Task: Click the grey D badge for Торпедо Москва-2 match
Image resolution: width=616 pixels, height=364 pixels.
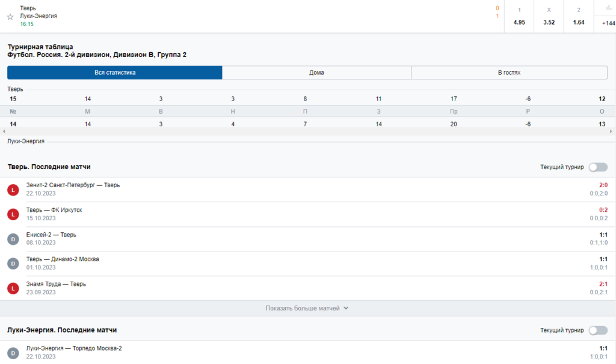Action: (13, 353)
